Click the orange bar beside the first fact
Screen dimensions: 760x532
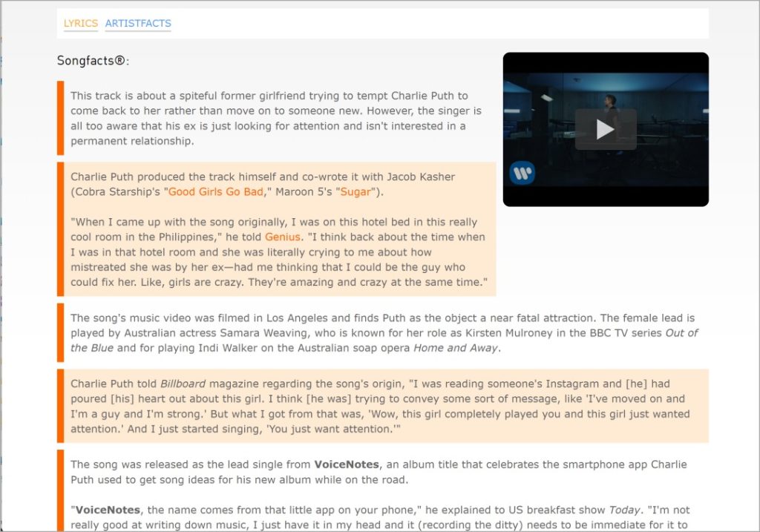[61, 118]
